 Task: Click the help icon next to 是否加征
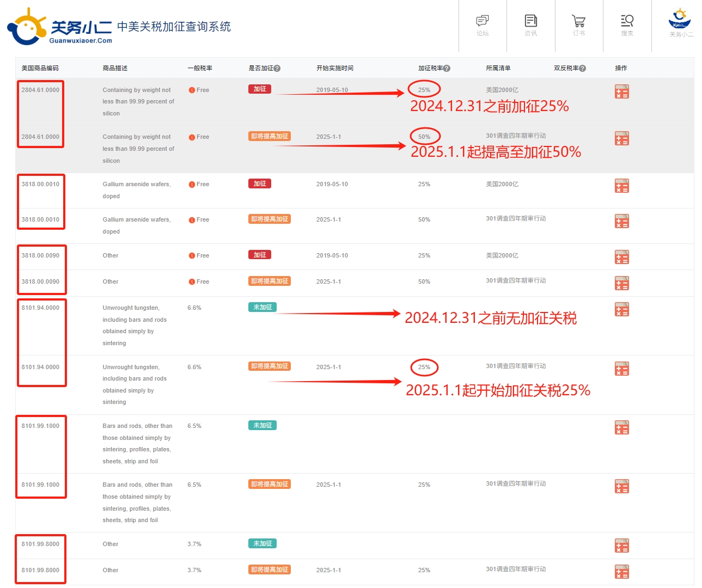coord(277,69)
